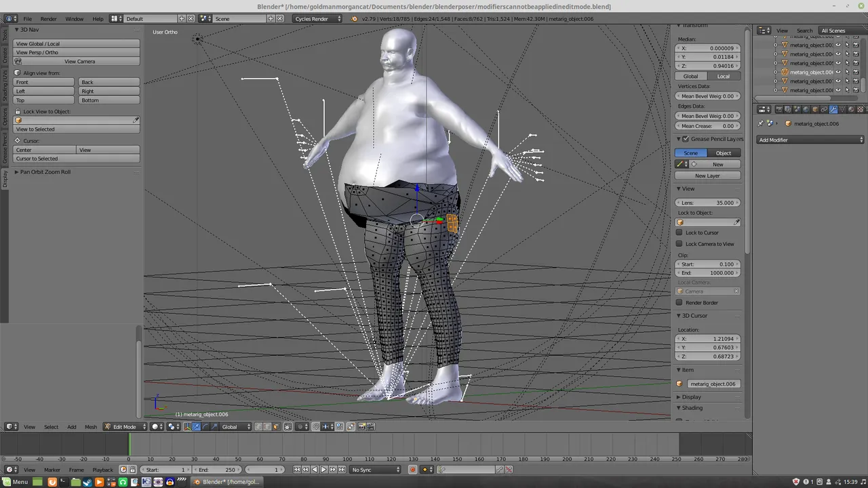Image resolution: width=868 pixels, height=488 pixels.
Task: Open the World properties icon
Action: 806,109
